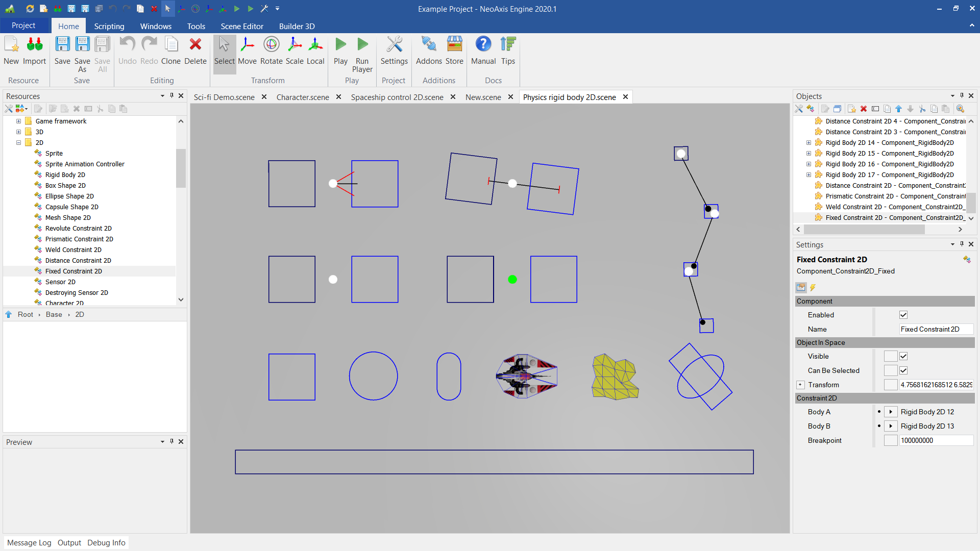Viewport: 980px width, 551px height.
Task: Toggle the Enabled checkbox
Action: [x=903, y=315]
